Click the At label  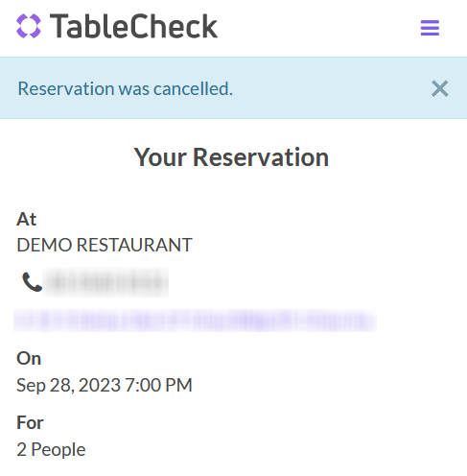27,219
